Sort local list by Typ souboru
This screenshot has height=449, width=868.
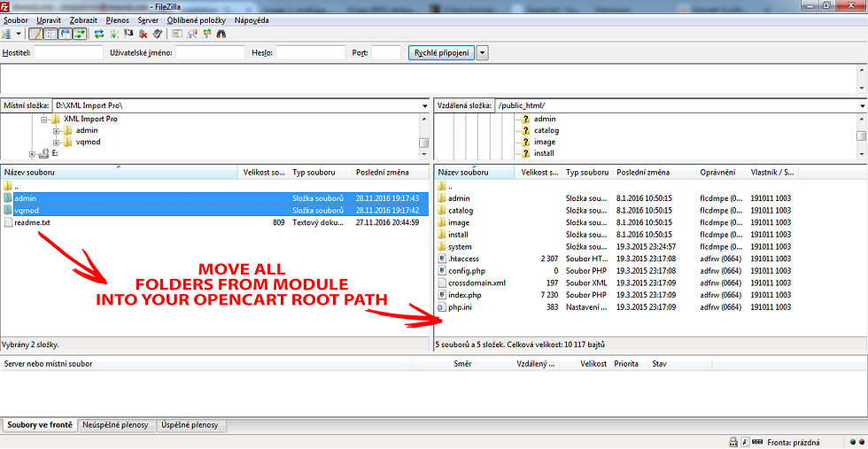320,172
